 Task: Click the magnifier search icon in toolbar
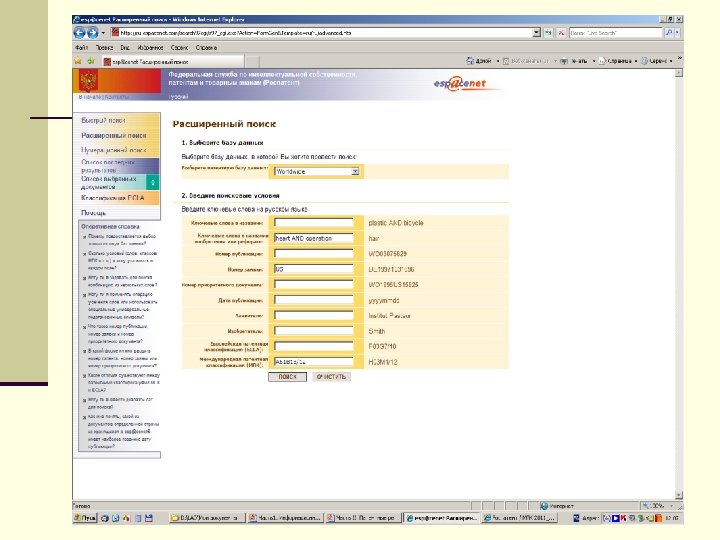pyautogui.click(x=669, y=33)
